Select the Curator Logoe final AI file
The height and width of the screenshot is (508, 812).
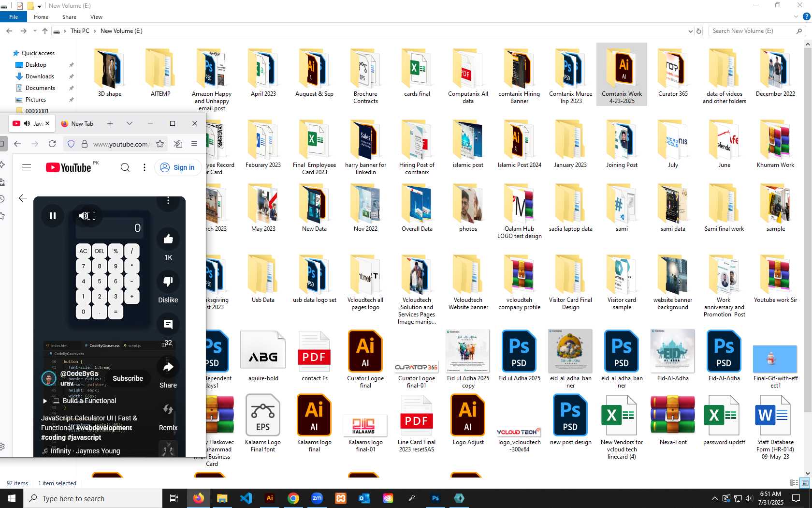coord(365,359)
